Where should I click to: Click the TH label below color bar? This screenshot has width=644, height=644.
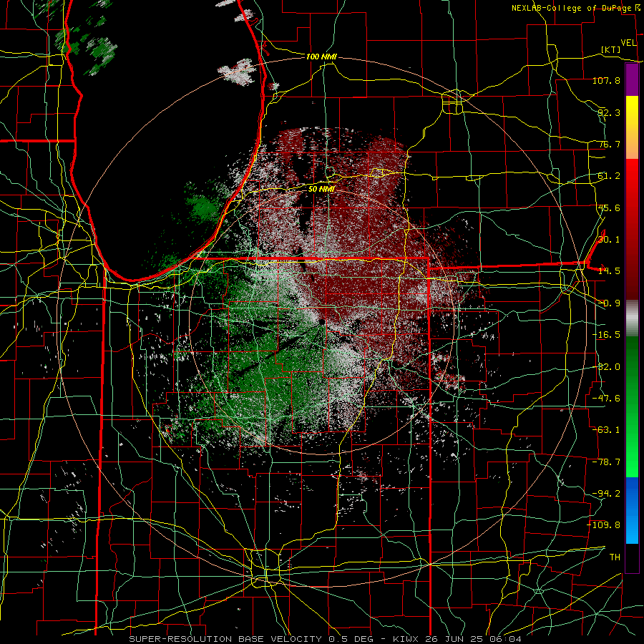615,557
